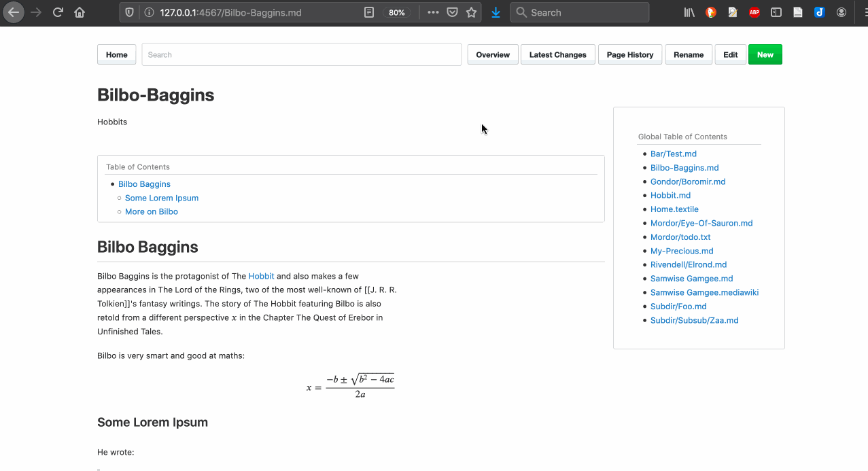The image size is (868, 471).
Task: Focus the wiki Search field
Action: [302, 55]
